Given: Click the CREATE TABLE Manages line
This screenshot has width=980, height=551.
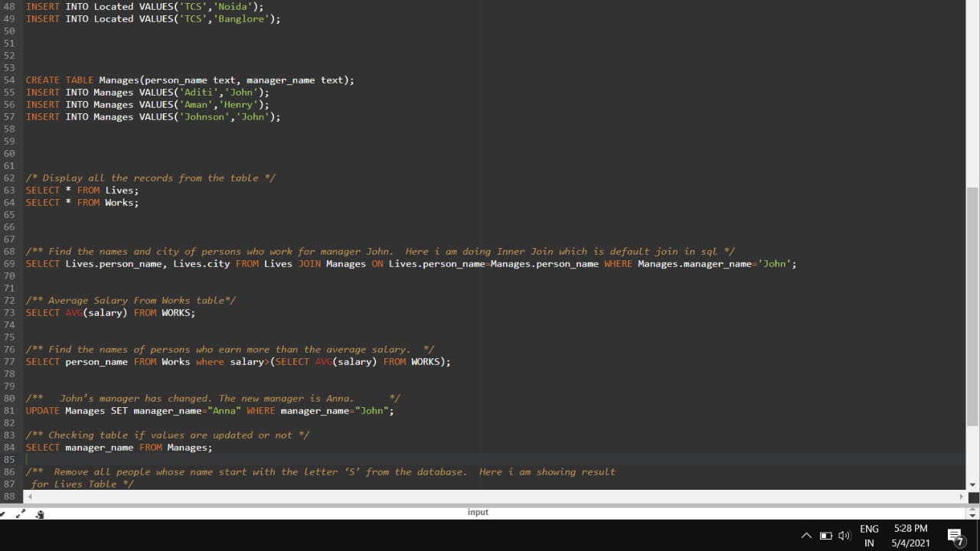Looking at the screenshot, I should pos(190,80).
